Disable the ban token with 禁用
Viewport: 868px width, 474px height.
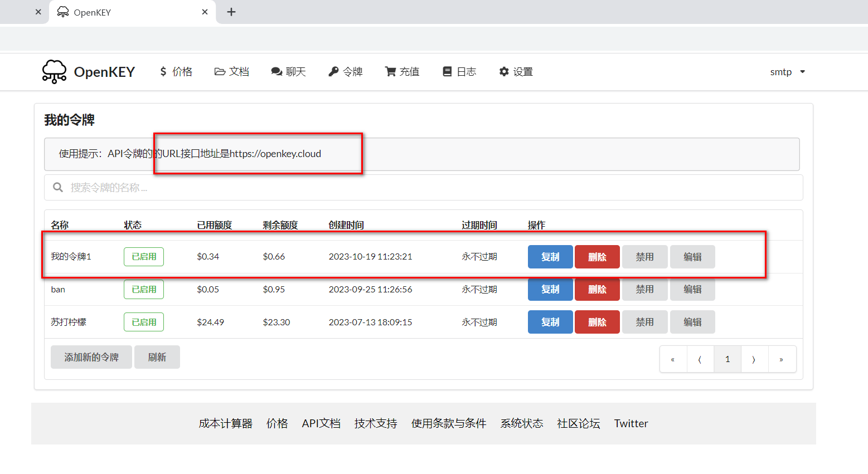pyautogui.click(x=644, y=290)
